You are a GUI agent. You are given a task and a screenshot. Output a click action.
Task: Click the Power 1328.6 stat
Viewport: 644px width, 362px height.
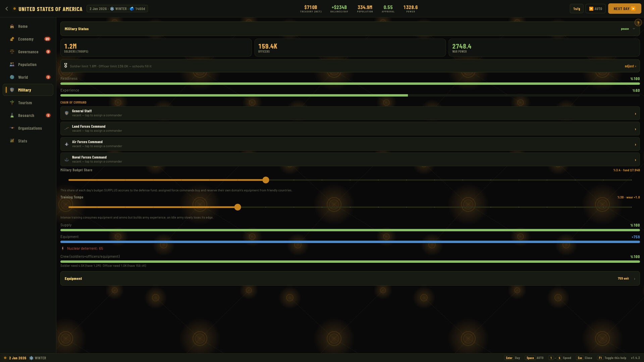411,9
